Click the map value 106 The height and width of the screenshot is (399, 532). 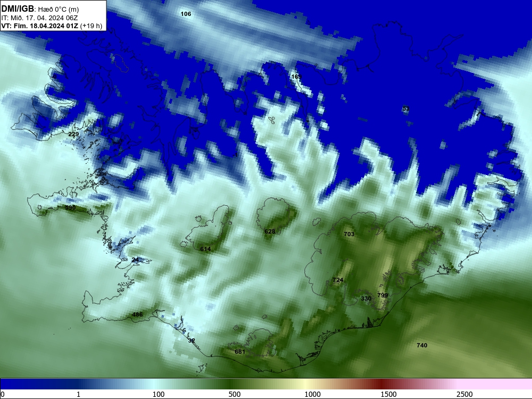coord(186,14)
